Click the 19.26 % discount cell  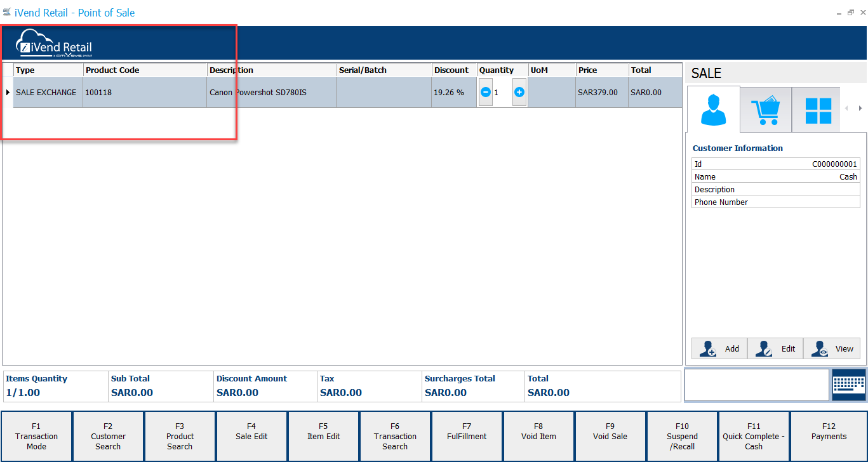[x=454, y=93]
